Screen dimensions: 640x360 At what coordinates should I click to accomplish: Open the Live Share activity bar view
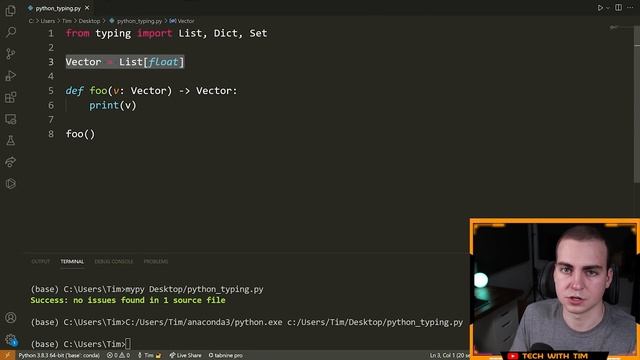point(11,162)
